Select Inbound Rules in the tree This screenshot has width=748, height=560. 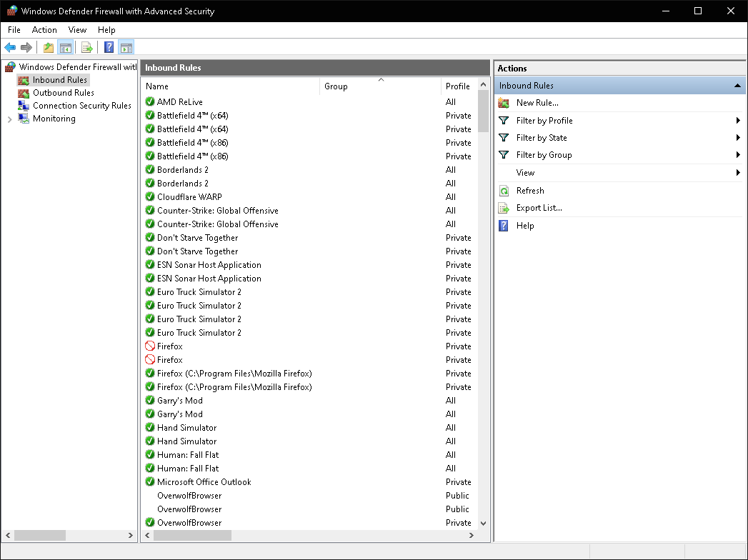[59, 80]
